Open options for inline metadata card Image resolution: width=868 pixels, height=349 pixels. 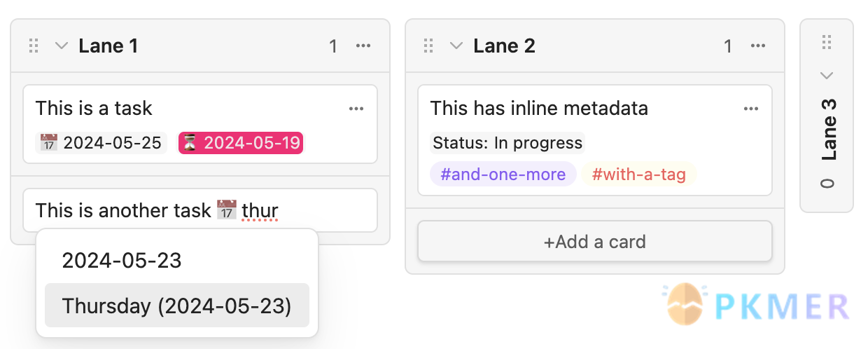pyautogui.click(x=751, y=109)
